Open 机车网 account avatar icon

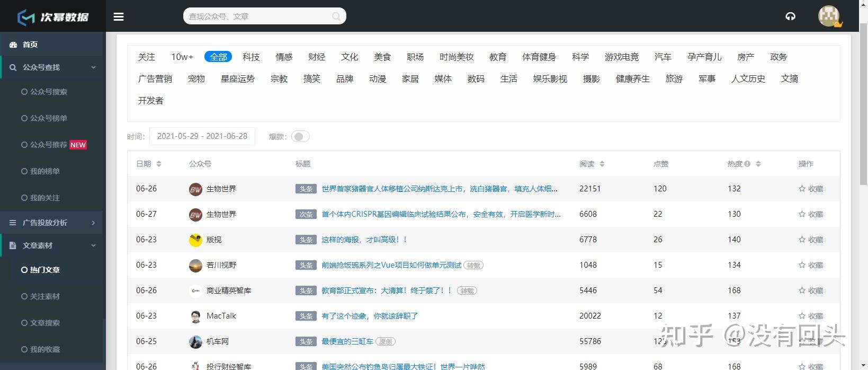195,342
